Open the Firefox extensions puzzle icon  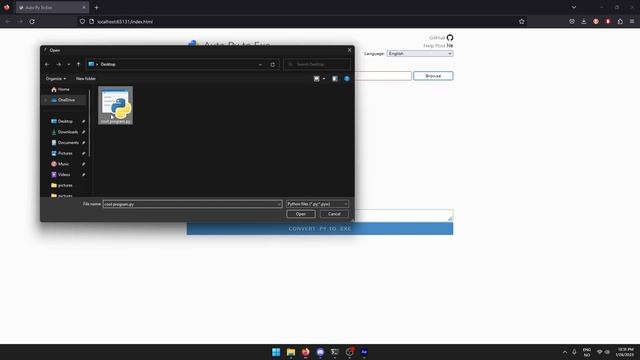click(620, 22)
